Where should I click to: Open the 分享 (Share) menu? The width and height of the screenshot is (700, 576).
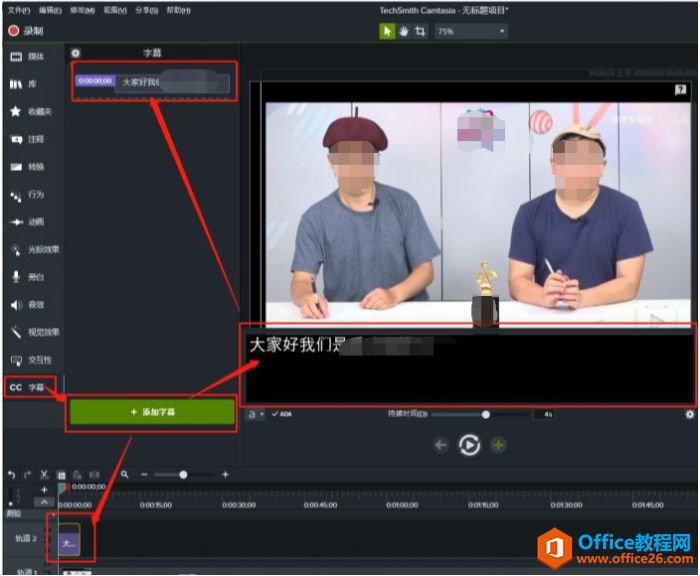146,10
